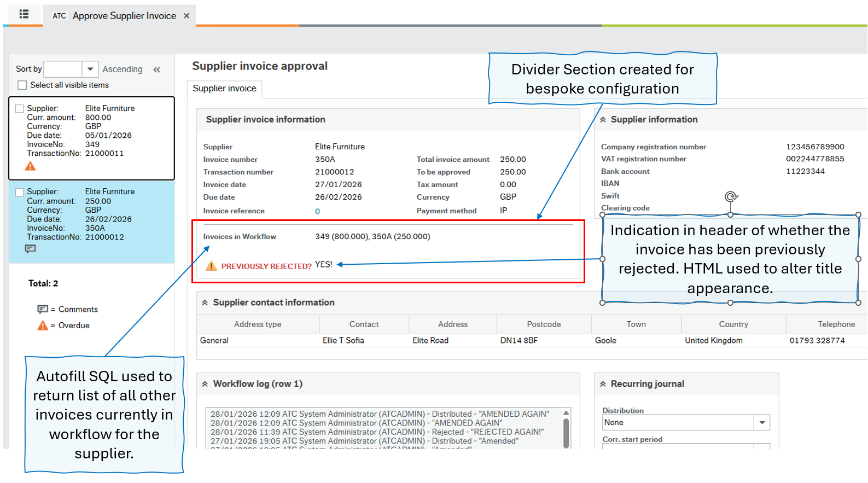Check the box for invoice 349
The height and width of the screenshot is (483, 868).
point(20,109)
